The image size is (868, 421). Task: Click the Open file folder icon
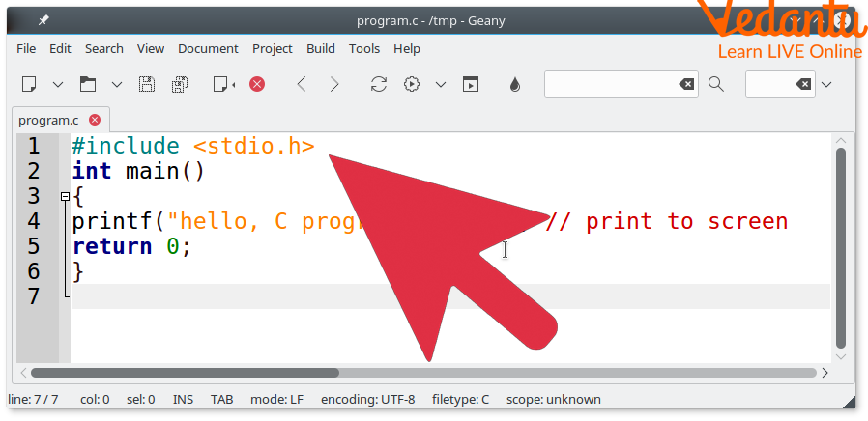click(x=88, y=85)
